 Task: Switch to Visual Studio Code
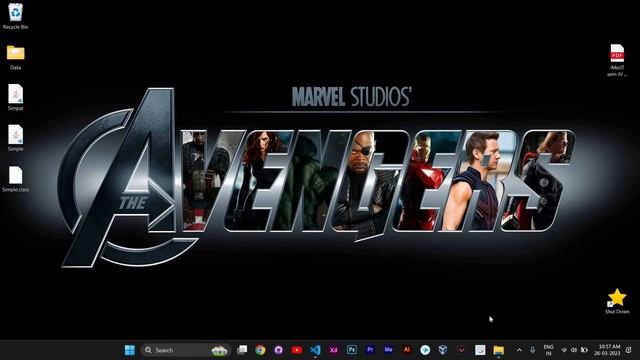click(315, 350)
